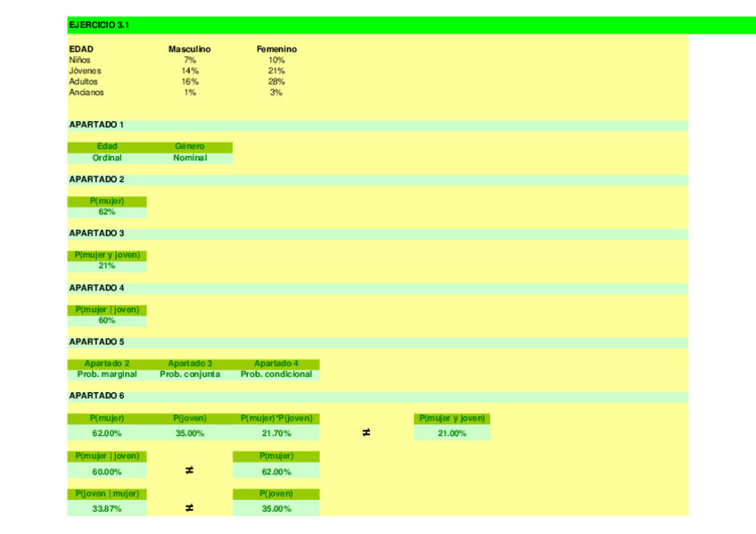This screenshot has height=534, width=756.
Task: Click the not-equal sign left of 21.00%
Action: [x=366, y=433]
